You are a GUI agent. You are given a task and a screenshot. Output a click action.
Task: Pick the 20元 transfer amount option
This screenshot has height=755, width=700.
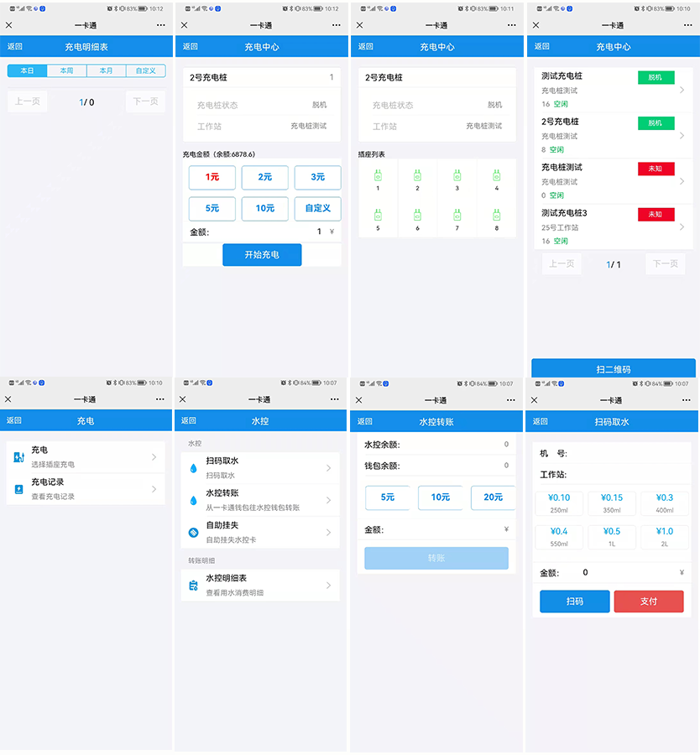(x=493, y=497)
